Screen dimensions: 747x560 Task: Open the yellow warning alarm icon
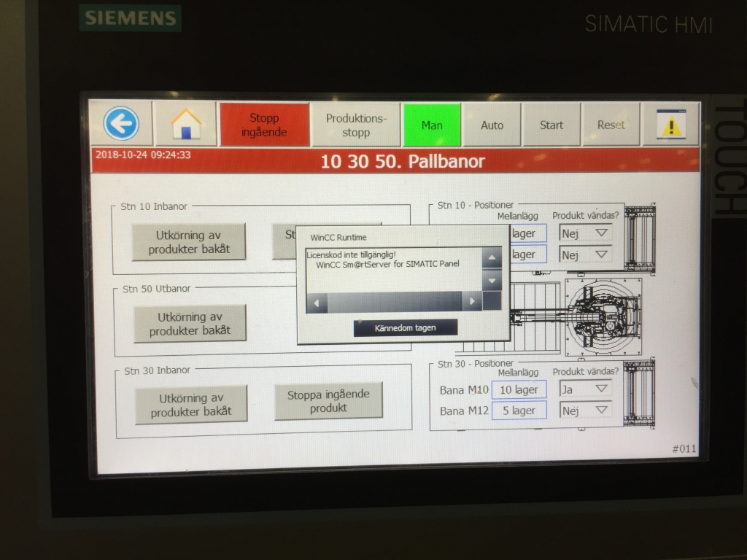(671, 125)
